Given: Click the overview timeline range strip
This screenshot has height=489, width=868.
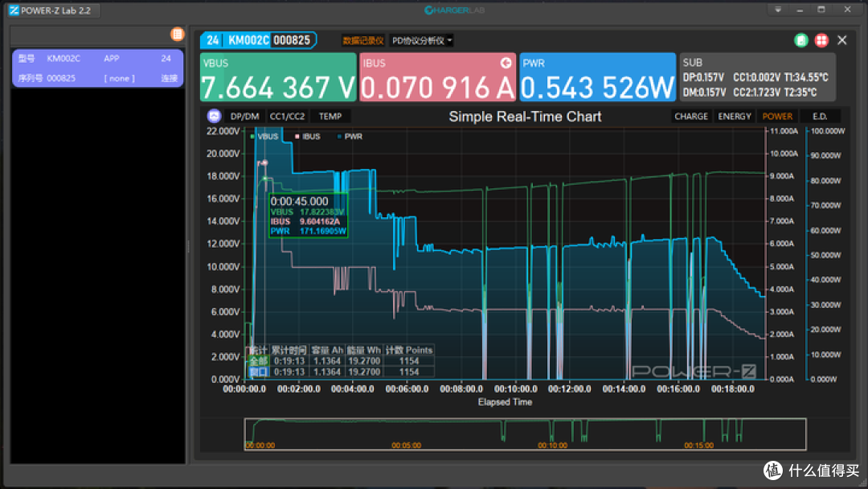Looking at the screenshot, I should click(525, 434).
